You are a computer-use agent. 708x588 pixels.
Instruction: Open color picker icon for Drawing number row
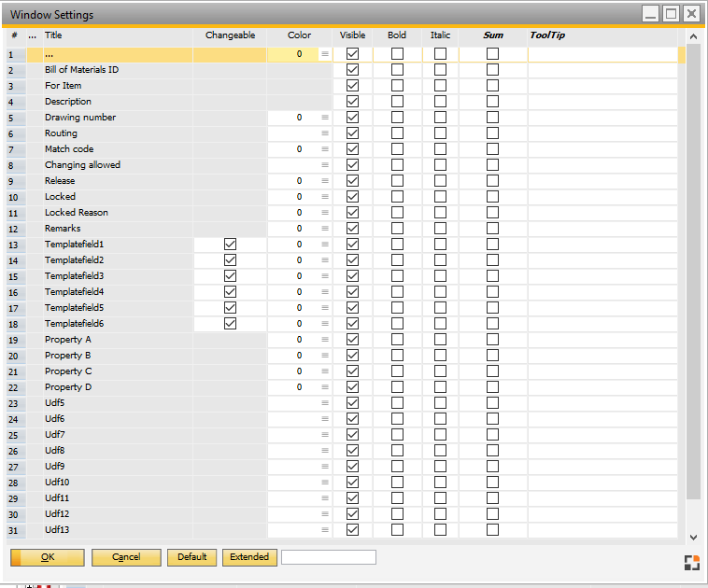[x=325, y=118]
